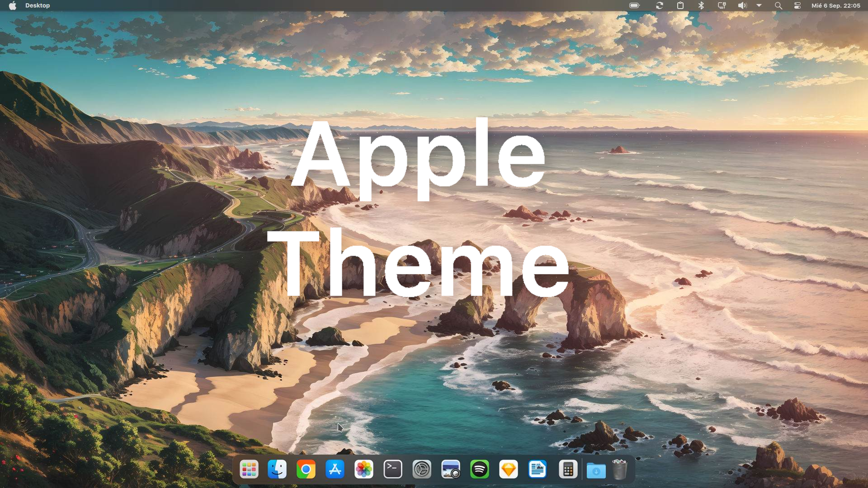Launch Spotify from the dock
Image resolution: width=868 pixels, height=488 pixels.
pos(480,469)
